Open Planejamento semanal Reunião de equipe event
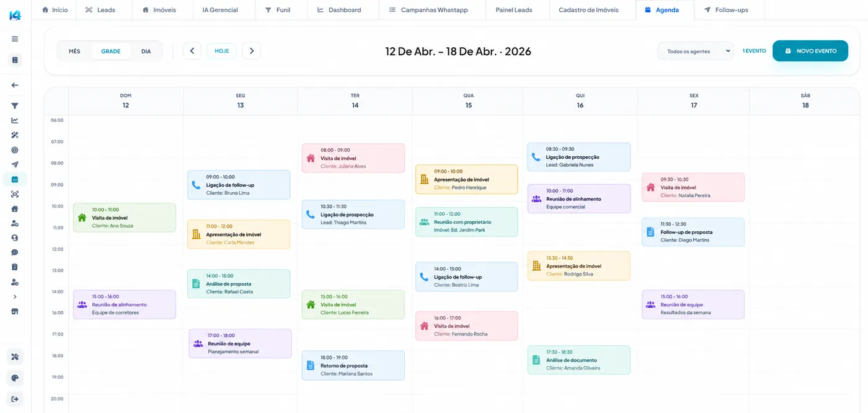The image size is (868, 413). coord(240,344)
